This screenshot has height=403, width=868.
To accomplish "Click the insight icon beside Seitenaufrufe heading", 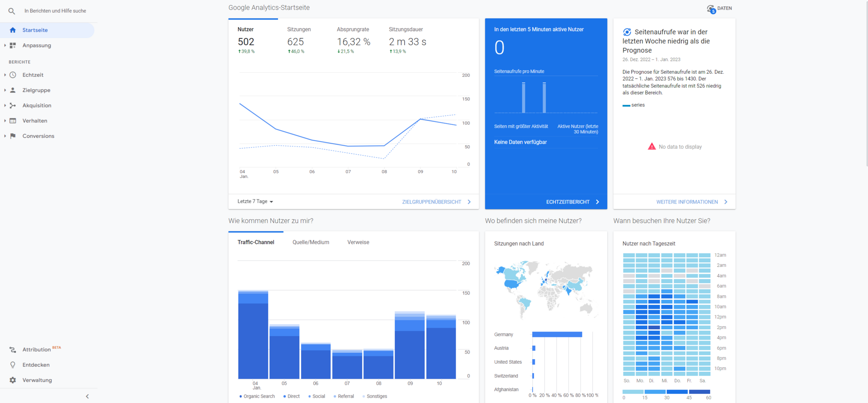I will click(x=627, y=32).
